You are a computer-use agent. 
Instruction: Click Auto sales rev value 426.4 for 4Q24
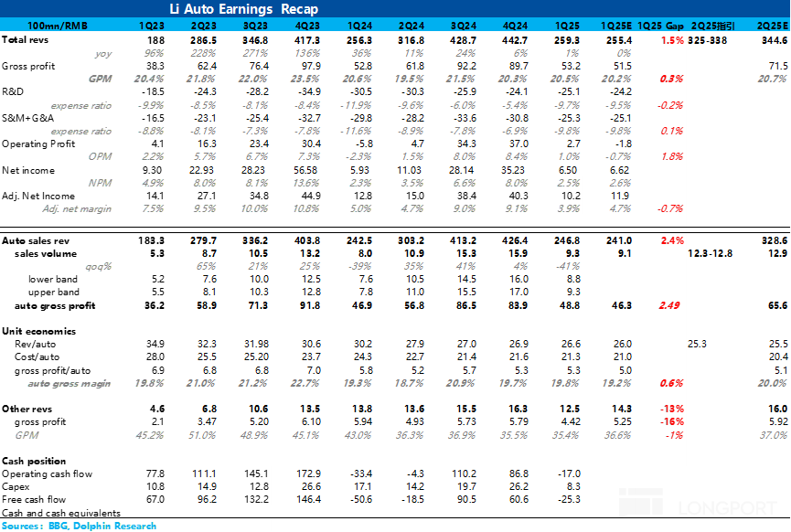pyautogui.click(x=515, y=241)
